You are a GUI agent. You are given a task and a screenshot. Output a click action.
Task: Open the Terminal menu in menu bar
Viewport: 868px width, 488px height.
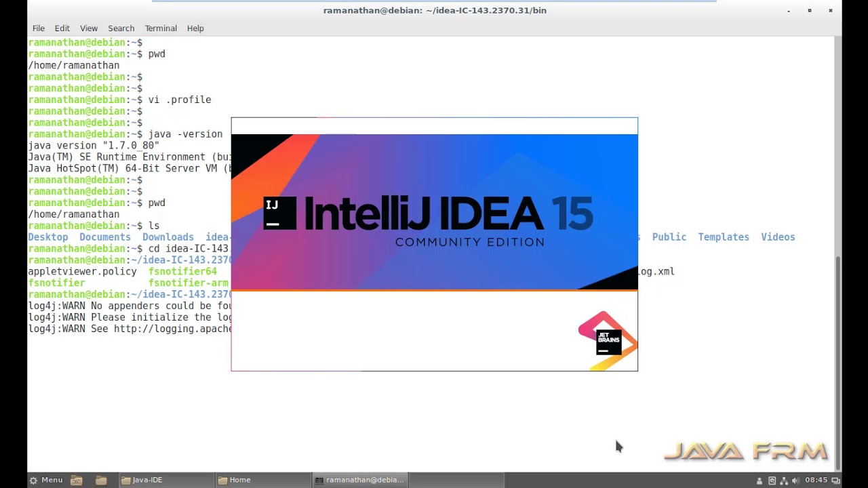pyautogui.click(x=161, y=28)
